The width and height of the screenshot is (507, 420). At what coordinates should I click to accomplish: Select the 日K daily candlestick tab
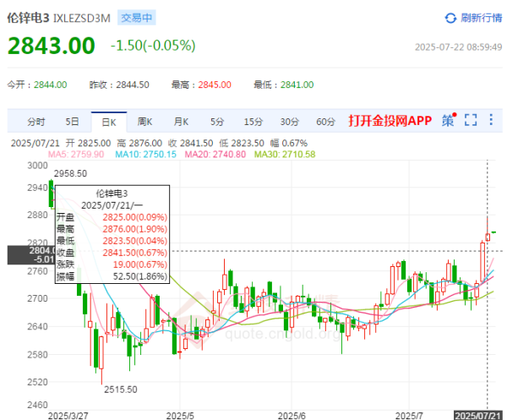(x=108, y=122)
